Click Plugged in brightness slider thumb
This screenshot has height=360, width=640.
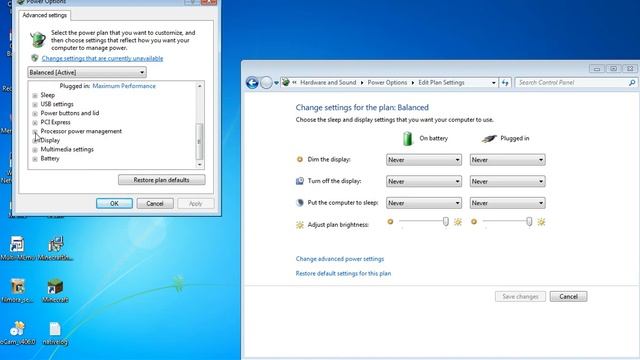529,222
